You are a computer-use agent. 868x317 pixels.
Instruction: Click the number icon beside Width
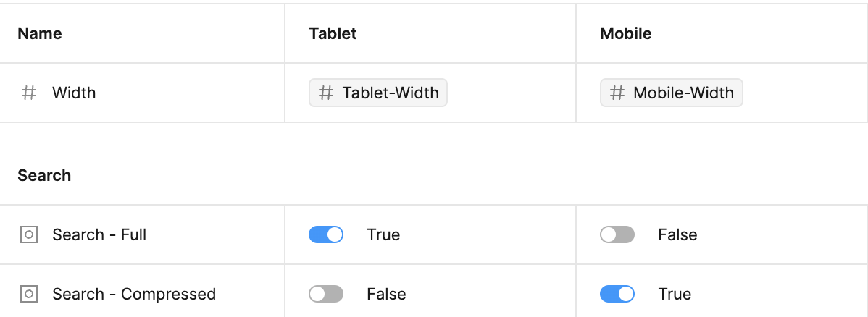tap(29, 93)
